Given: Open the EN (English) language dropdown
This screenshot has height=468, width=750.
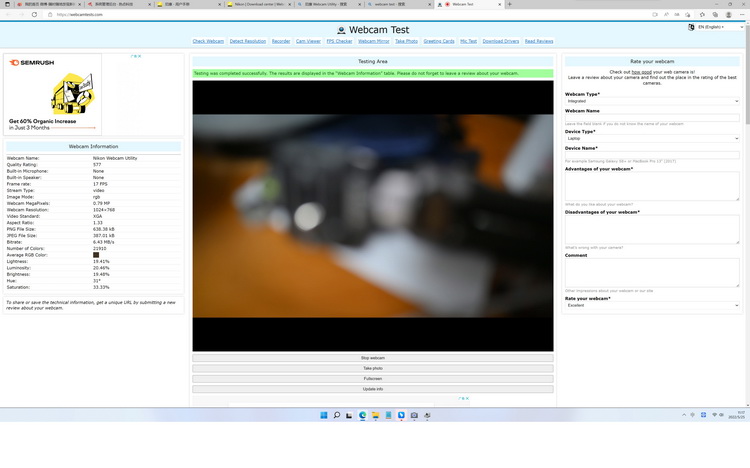Looking at the screenshot, I should coord(720,27).
